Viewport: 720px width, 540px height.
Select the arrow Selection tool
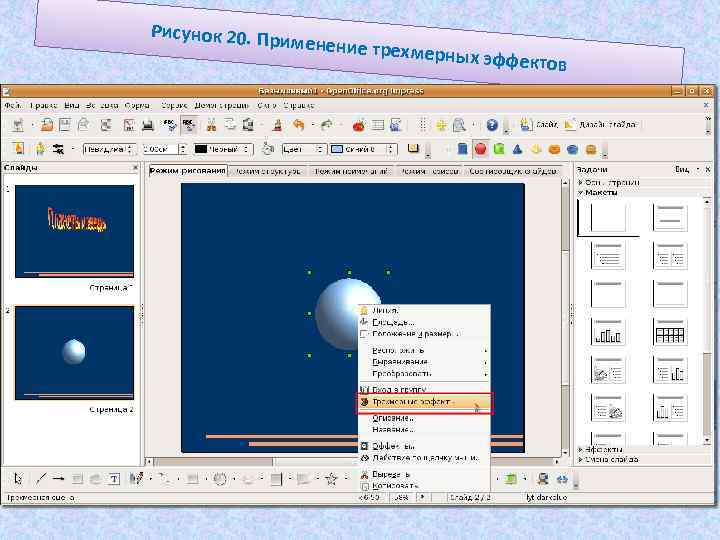pos(18,479)
